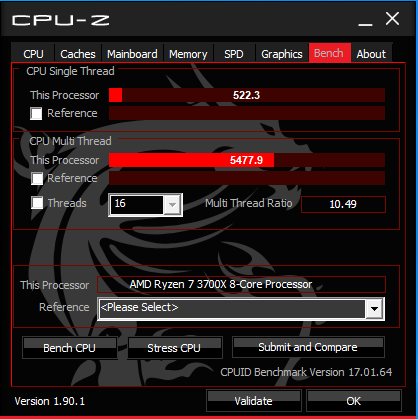Click the Validate button
Screen dimensions: 418x419
tap(254, 401)
